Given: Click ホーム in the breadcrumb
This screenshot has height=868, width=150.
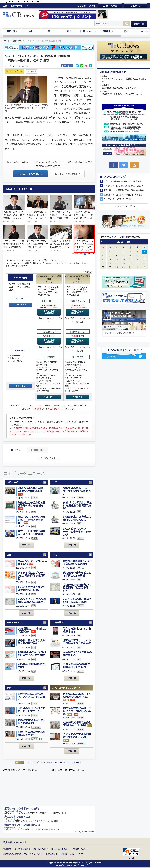Looking at the screenshot, I should point(6,41).
